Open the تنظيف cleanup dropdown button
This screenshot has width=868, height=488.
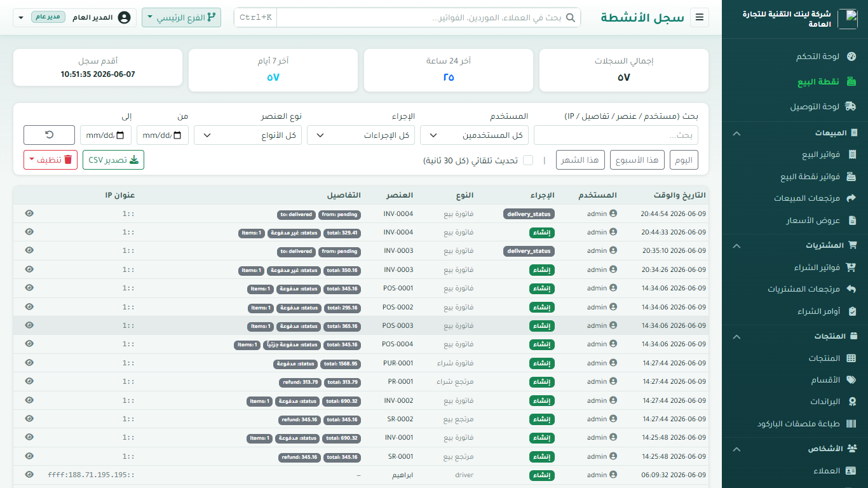click(x=50, y=159)
